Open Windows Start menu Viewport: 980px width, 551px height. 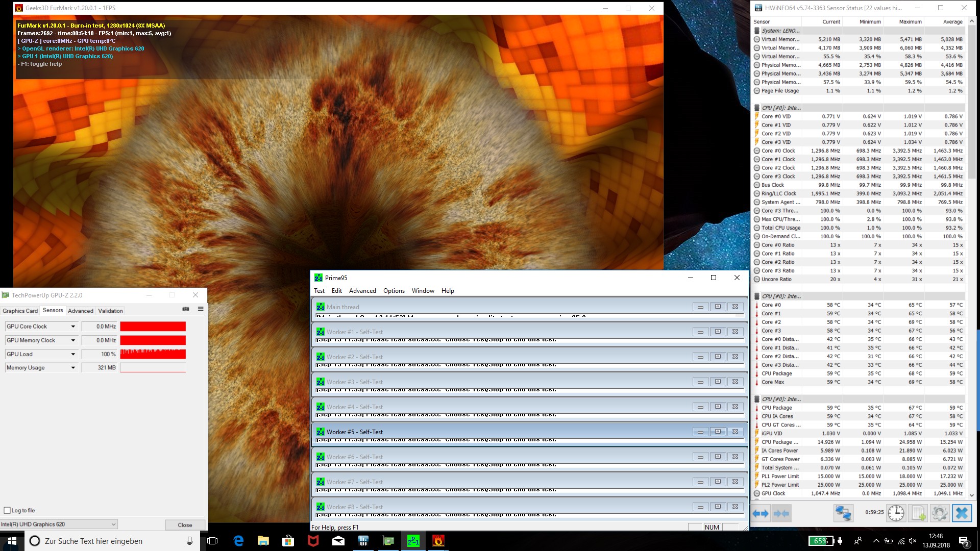point(12,541)
